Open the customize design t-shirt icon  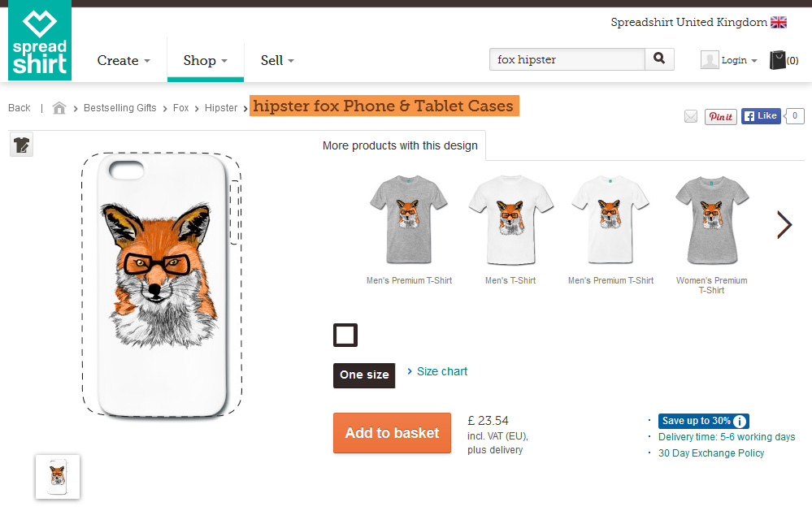coord(22,145)
